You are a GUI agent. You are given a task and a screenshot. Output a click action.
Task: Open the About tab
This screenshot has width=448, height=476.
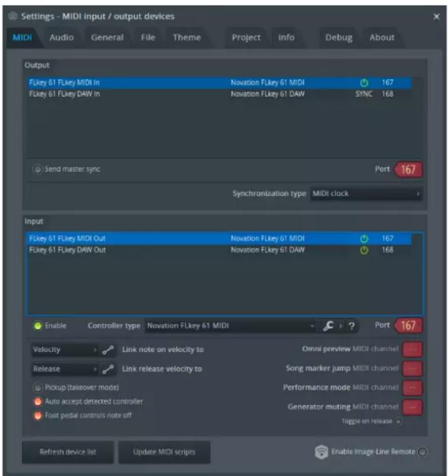coord(382,37)
